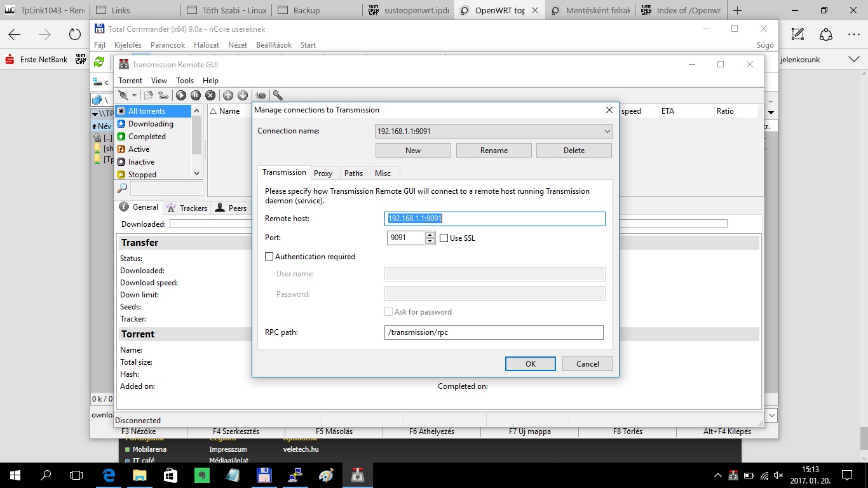This screenshot has width=868, height=488.
Task: Click the Port number field
Action: tap(405, 238)
